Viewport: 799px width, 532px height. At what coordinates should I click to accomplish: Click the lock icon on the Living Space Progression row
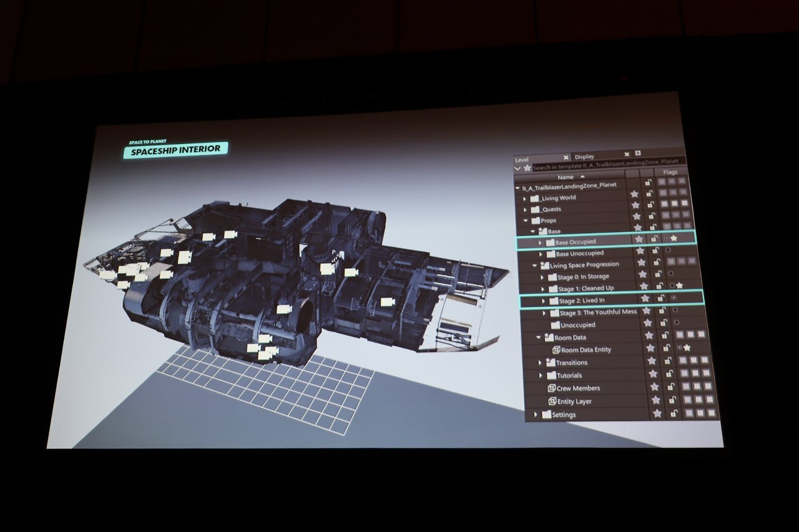[x=657, y=262]
